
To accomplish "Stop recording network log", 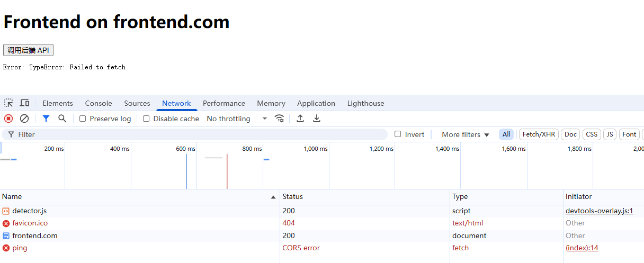I will (x=8, y=119).
